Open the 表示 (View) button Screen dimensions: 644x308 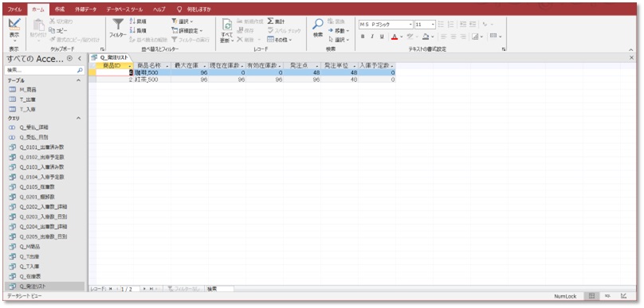pos(14,30)
